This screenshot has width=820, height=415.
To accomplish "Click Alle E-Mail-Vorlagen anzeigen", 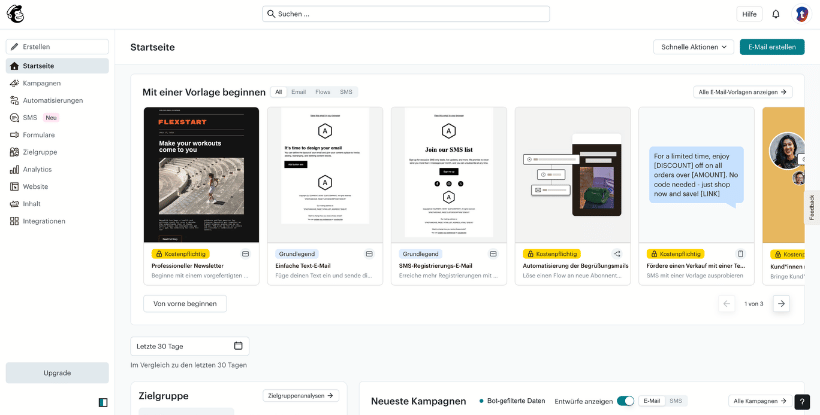I will point(743,92).
